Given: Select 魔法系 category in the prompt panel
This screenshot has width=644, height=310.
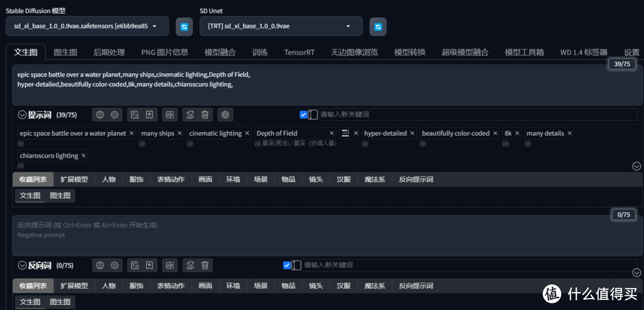Looking at the screenshot, I should click(374, 179).
